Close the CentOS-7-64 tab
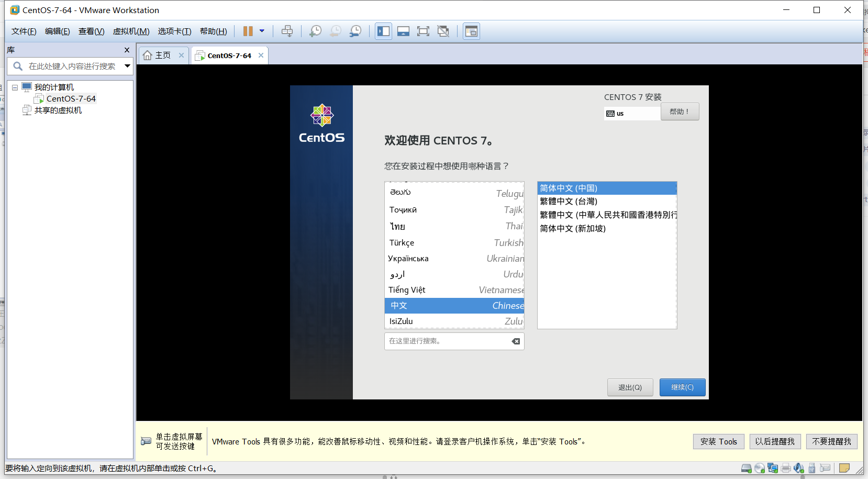The image size is (868, 479). (261, 55)
